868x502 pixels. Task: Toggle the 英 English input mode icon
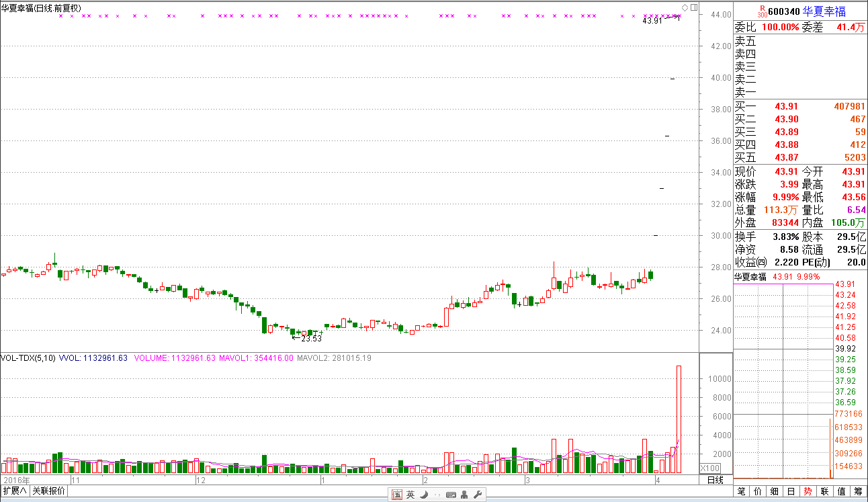click(x=410, y=495)
